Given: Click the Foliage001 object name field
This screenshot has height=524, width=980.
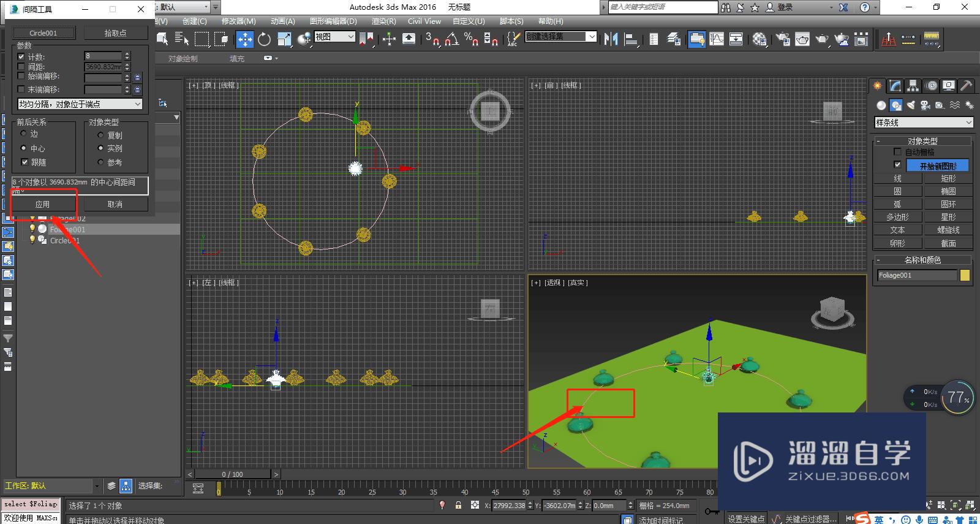Looking at the screenshot, I should [x=916, y=275].
